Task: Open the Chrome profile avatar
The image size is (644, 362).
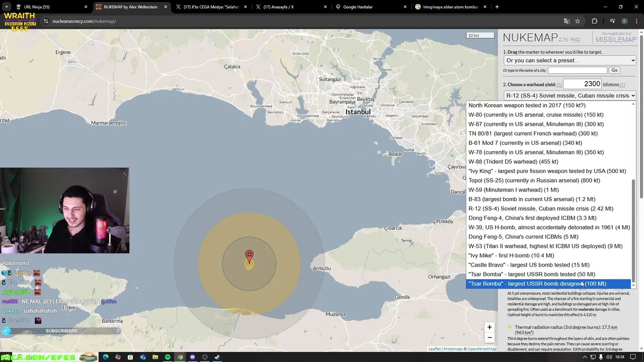Action: click(x=624, y=21)
